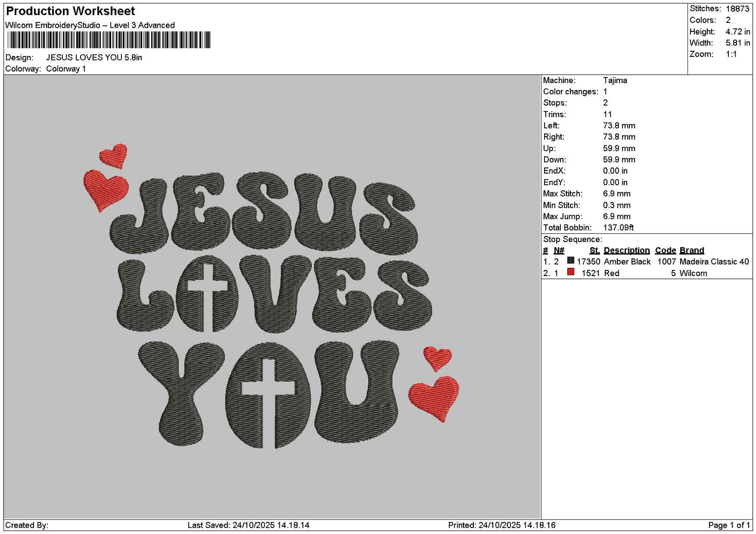The image size is (756, 534).
Task: Click the stitch count 1521 in row 2
Action: 591,274
